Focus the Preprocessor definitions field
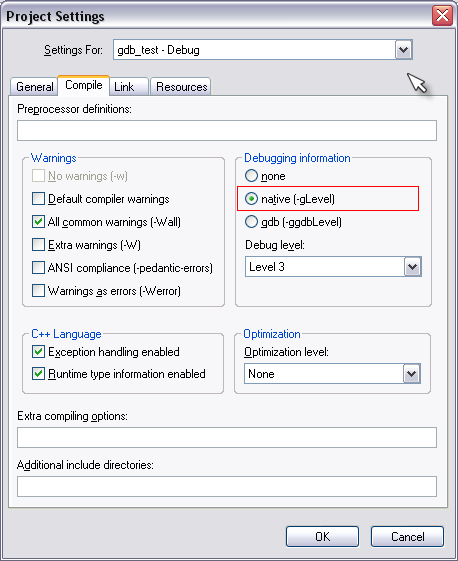The height and width of the screenshot is (561, 458). 227,131
